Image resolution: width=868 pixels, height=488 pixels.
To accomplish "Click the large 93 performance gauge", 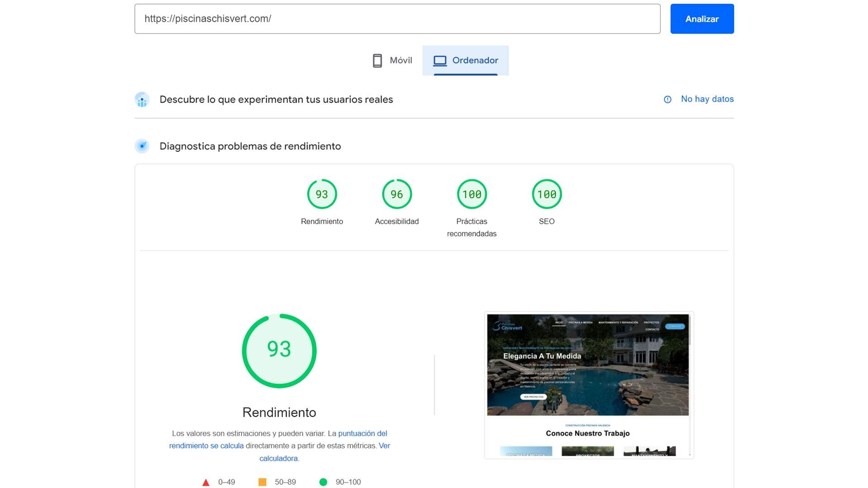I will 279,351.
